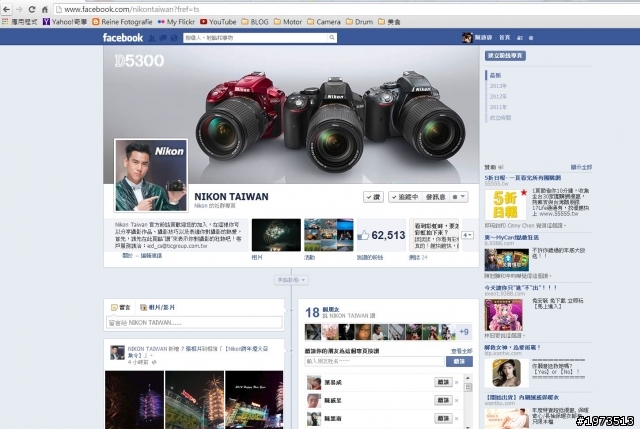Expand more page tabs with the 4 dropdown
640x429 pixels.
point(467,235)
